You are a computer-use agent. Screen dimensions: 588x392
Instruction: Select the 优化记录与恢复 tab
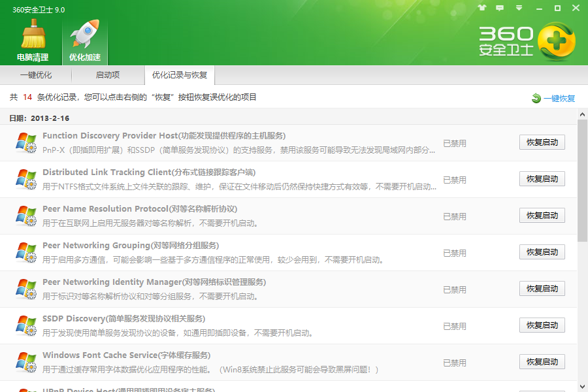point(180,75)
